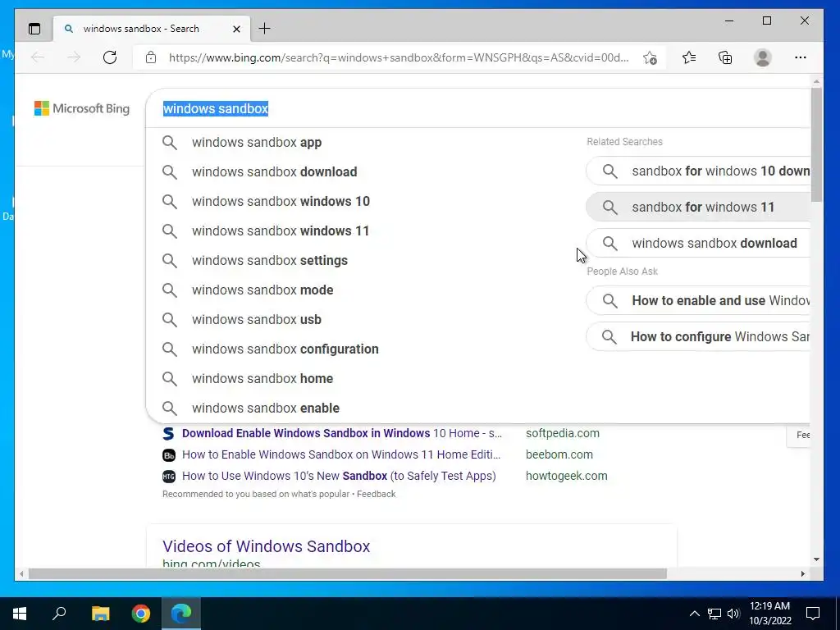Viewport: 840px width, 630px height.
Task: Open beebom How to Enable Windows Sandbox link
Action: point(341,454)
